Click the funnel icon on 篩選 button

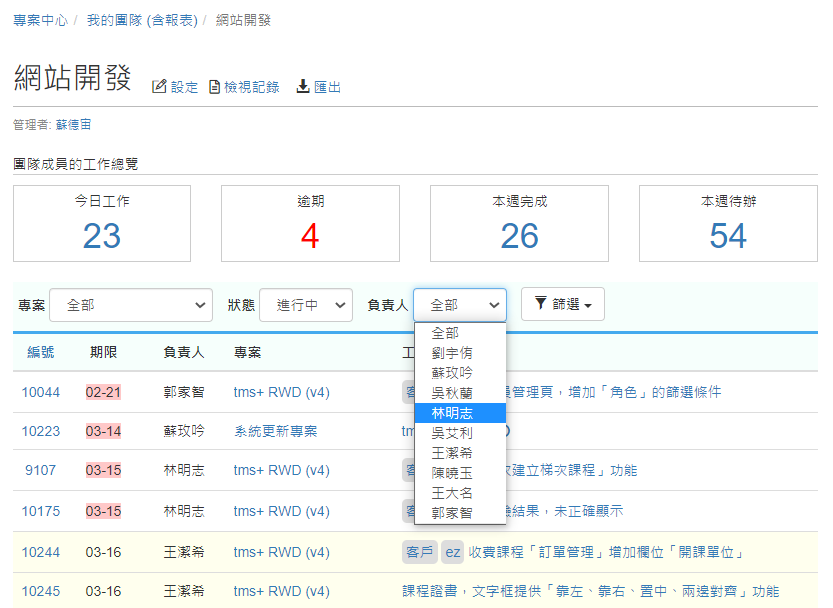[540, 304]
